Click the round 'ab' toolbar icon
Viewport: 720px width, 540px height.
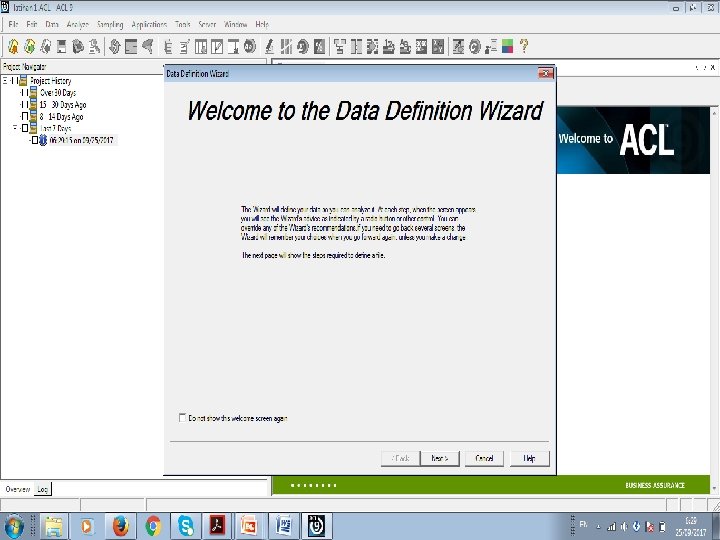[250, 46]
